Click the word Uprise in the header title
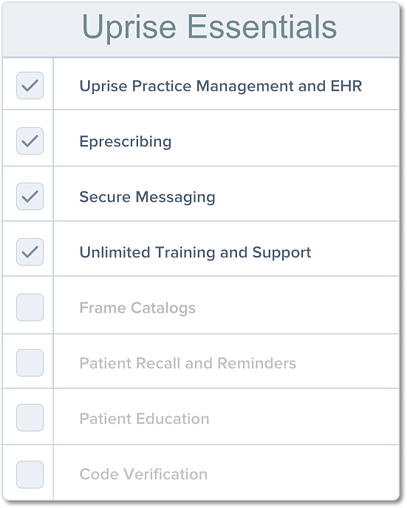The image size is (407, 508). (x=129, y=28)
